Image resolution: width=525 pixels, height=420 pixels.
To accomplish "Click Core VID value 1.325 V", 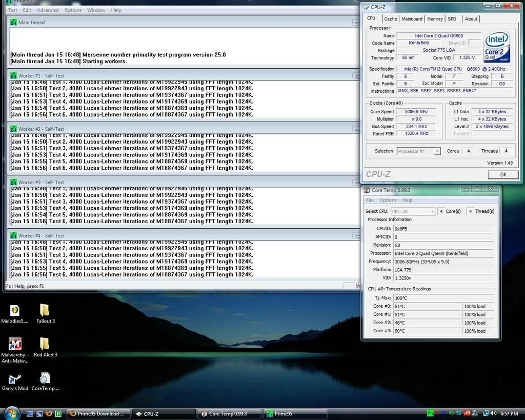I will pyautogui.click(x=467, y=57).
